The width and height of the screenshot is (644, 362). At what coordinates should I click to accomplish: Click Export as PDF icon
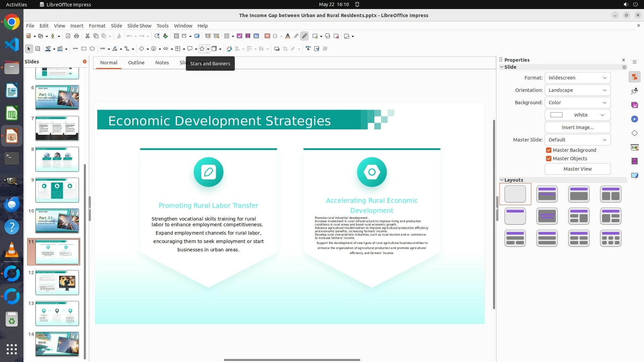pyautogui.click(x=68, y=36)
